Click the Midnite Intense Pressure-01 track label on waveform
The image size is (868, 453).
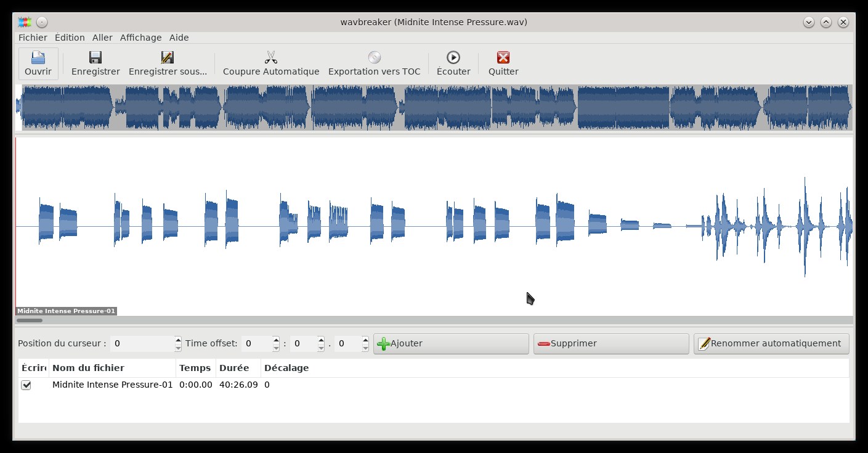coord(66,311)
